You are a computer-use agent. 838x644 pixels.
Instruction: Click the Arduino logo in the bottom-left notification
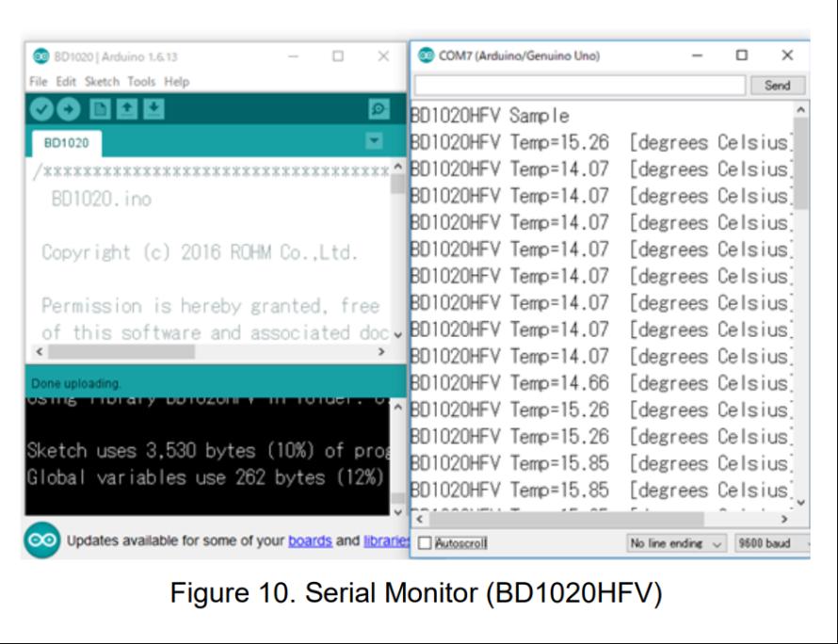tap(41, 539)
